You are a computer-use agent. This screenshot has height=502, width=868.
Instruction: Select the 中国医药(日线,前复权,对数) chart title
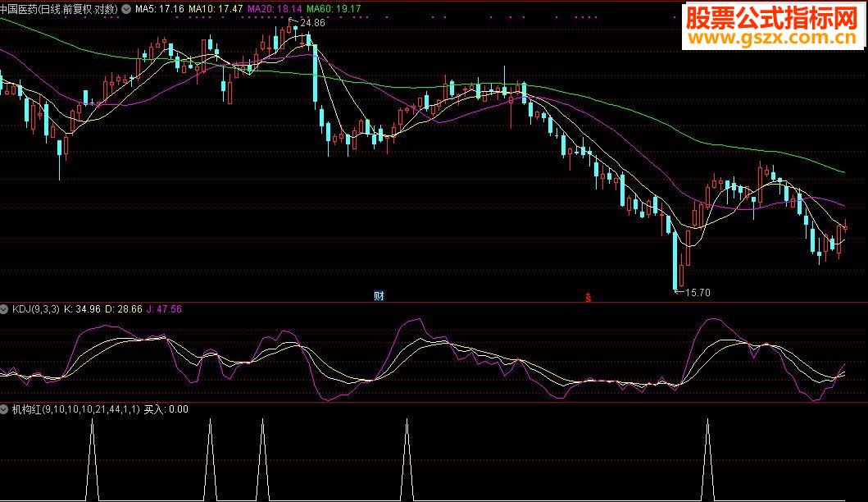tap(59, 9)
